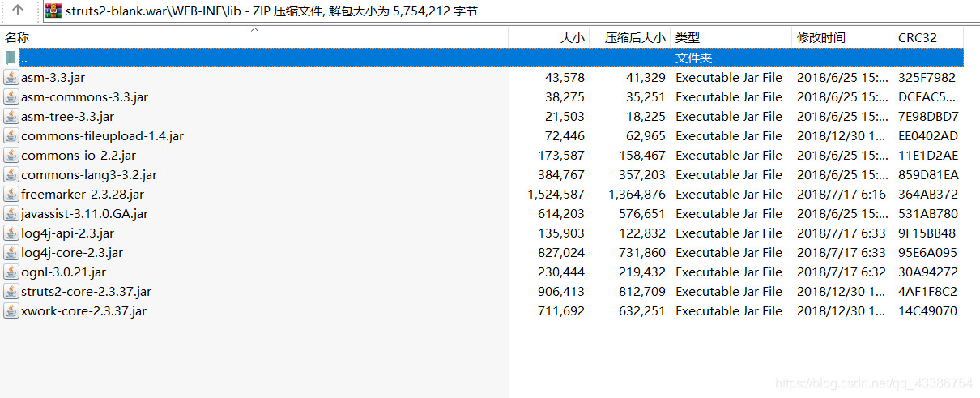Click the CRC32 value 14C49070
The width and height of the screenshot is (980, 398).
click(927, 311)
